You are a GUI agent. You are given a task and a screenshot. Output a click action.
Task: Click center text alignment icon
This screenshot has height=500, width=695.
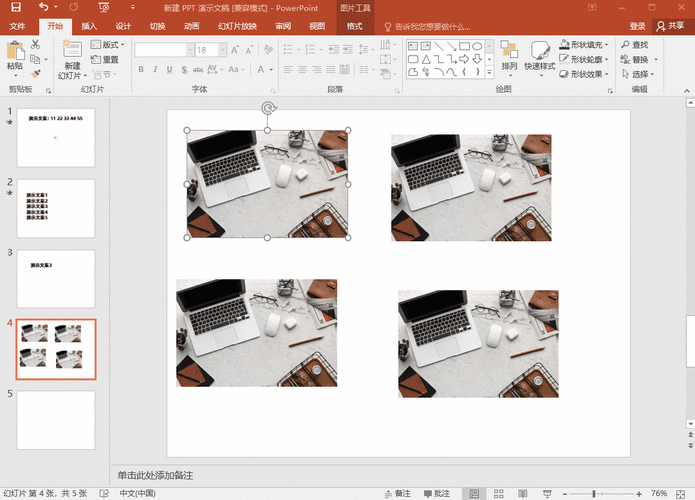302,70
